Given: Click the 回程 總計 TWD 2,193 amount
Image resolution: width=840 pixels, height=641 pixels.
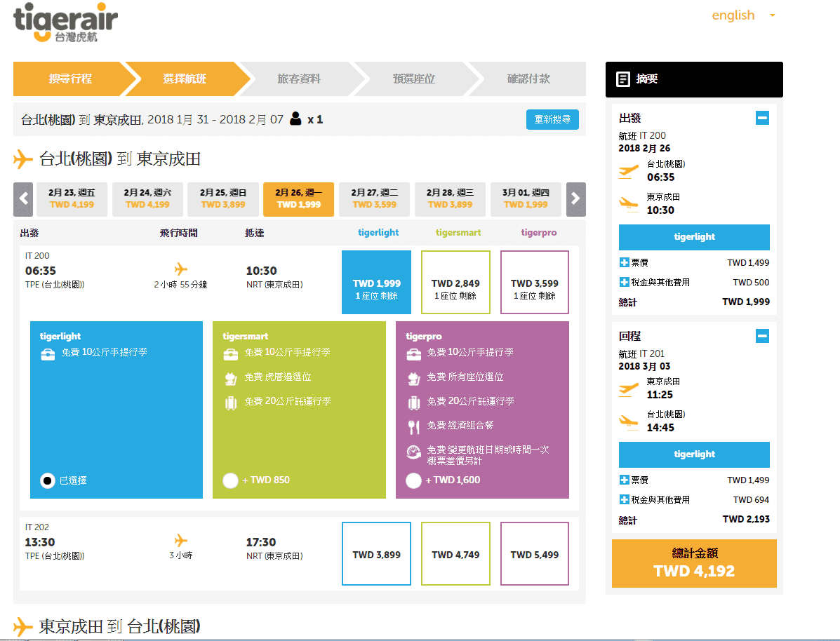Looking at the screenshot, I should (x=746, y=519).
